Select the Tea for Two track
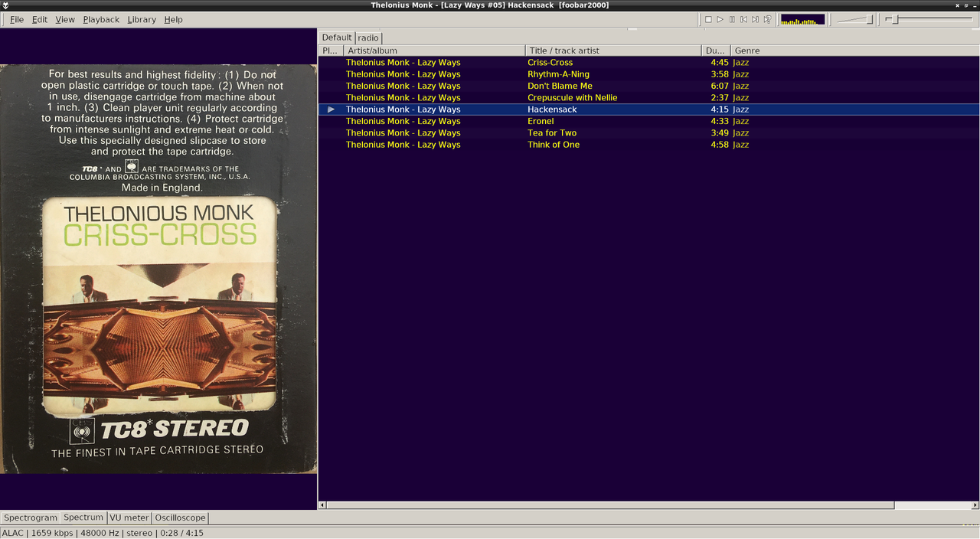 [648, 132]
